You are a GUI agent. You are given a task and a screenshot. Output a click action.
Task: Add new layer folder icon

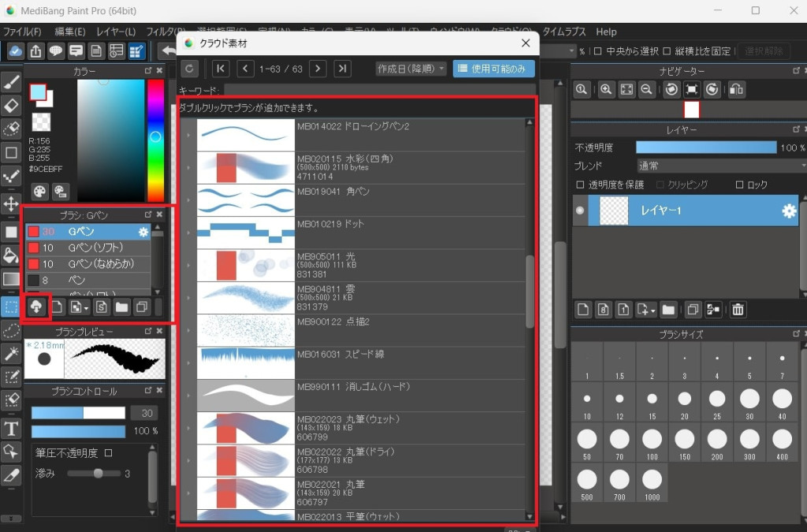click(x=668, y=310)
